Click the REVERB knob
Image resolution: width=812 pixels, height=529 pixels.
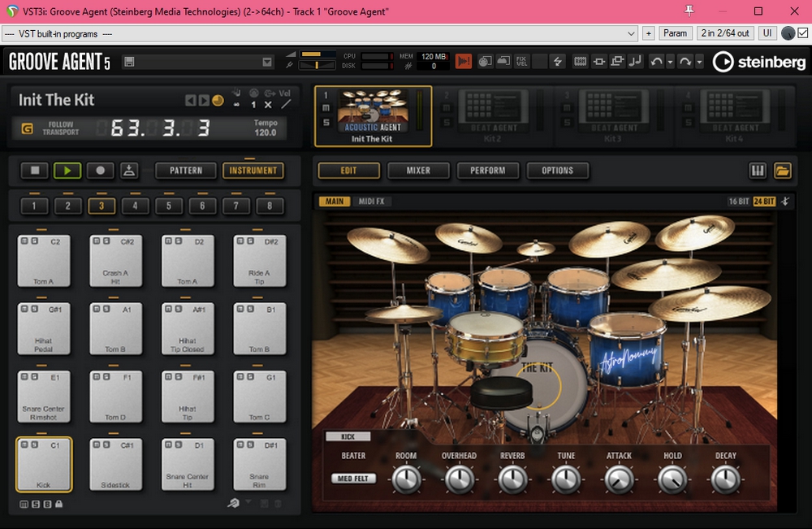point(512,479)
